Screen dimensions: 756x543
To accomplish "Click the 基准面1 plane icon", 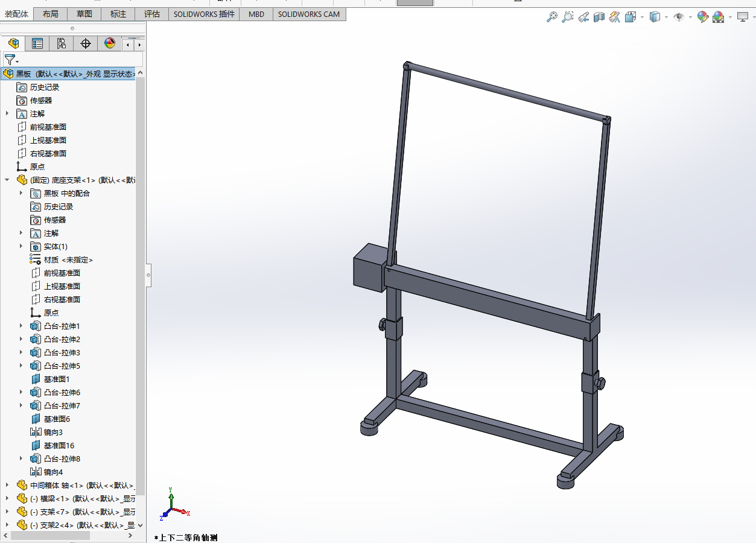I will pos(35,379).
